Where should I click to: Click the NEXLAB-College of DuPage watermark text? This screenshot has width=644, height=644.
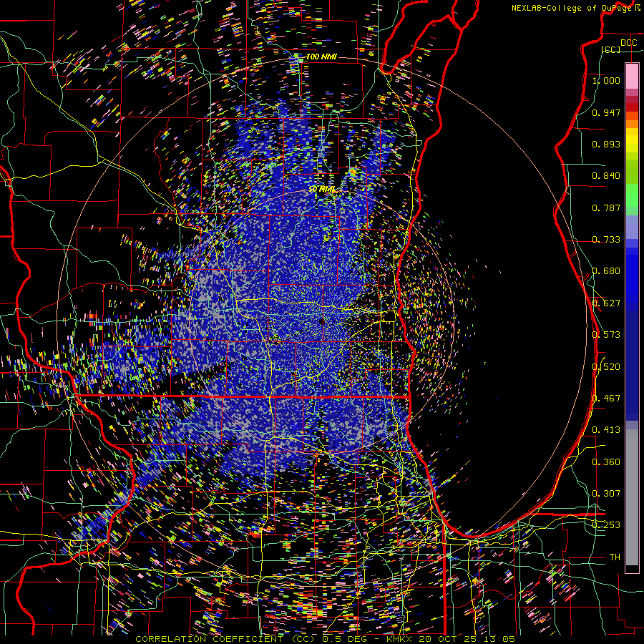click(x=576, y=8)
